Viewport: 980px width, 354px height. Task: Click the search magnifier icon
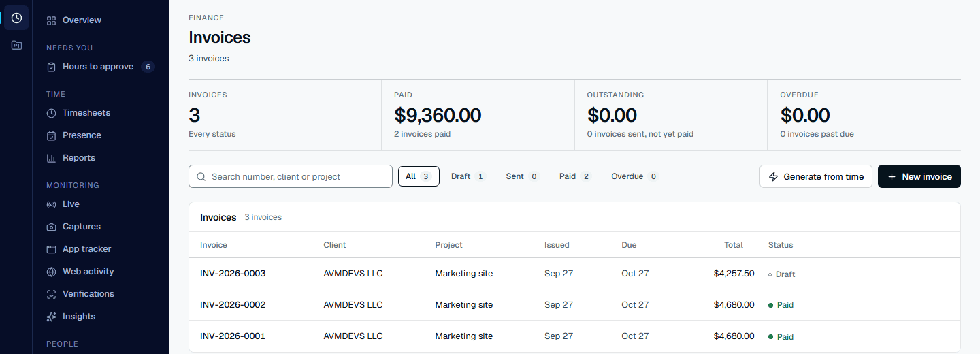tap(201, 176)
